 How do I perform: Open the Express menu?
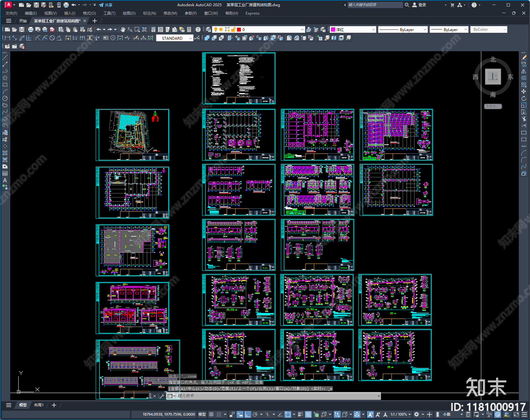(252, 13)
